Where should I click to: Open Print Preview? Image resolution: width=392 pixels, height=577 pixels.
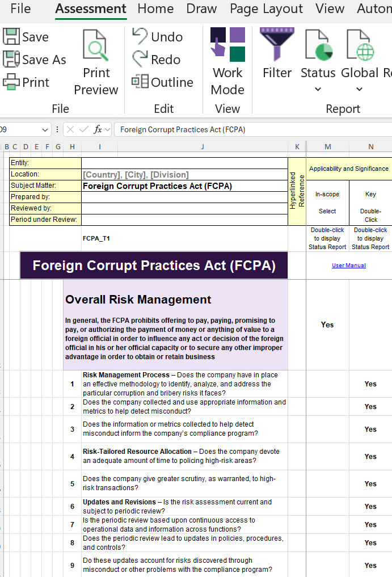pyautogui.click(x=96, y=62)
